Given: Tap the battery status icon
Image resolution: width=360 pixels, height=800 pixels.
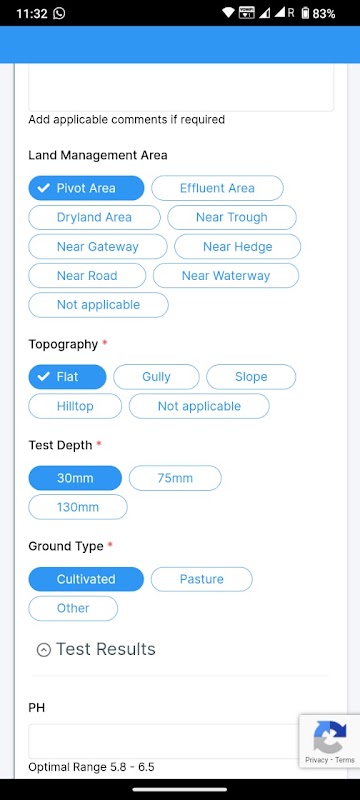Looking at the screenshot, I should (x=305, y=13).
